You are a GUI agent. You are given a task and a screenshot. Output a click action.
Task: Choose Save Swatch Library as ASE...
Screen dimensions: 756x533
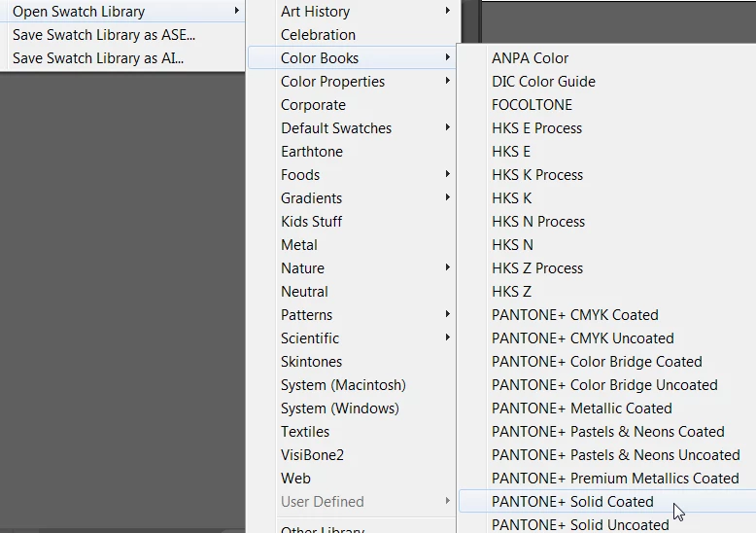click(x=122, y=35)
